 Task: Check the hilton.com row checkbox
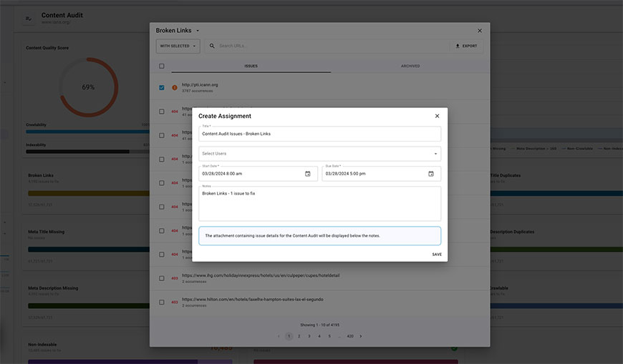tap(162, 302)
